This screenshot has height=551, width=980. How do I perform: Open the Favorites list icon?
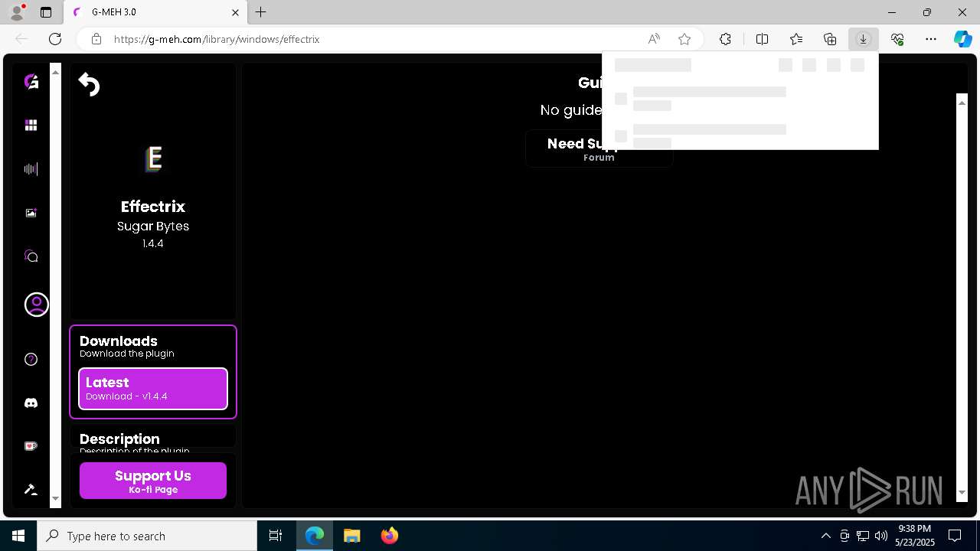(796, 39)
